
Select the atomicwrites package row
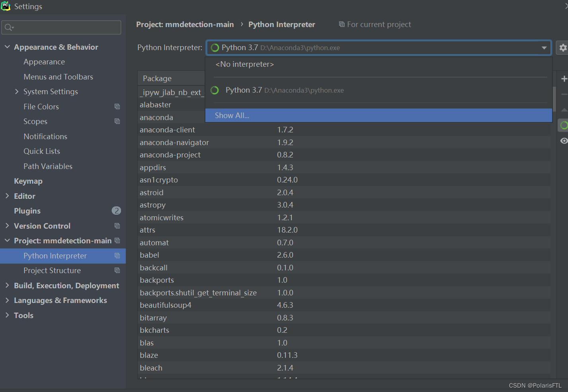[344, 217]
